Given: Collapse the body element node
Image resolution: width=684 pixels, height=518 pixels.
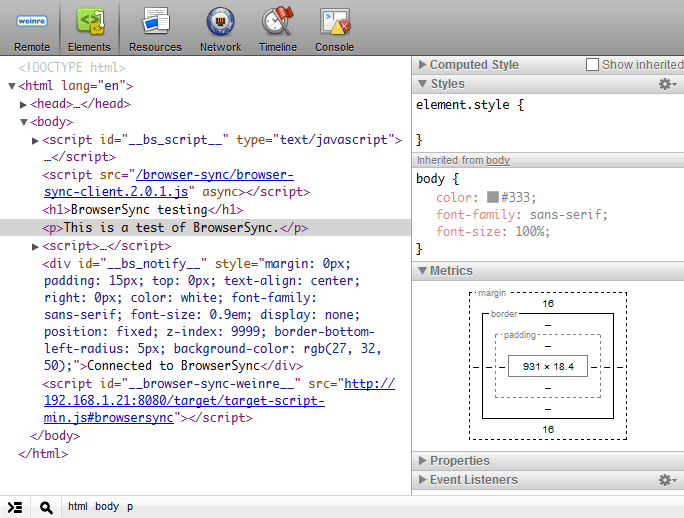Looking at the screenshot, I should coord(24,122).
